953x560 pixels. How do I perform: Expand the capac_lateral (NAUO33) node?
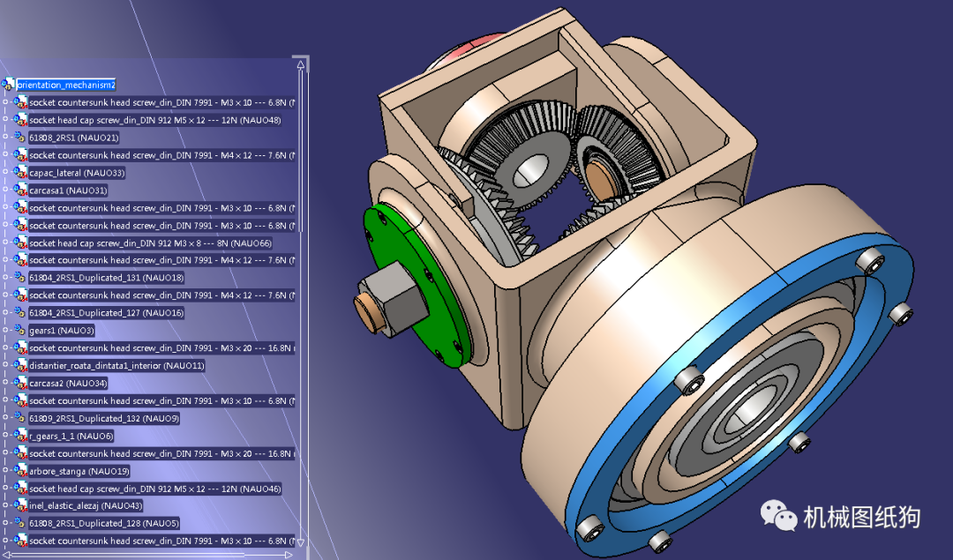[5, 173]
